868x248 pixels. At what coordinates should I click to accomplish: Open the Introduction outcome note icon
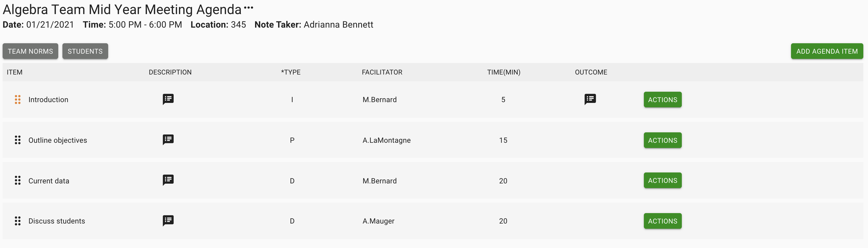590,99
